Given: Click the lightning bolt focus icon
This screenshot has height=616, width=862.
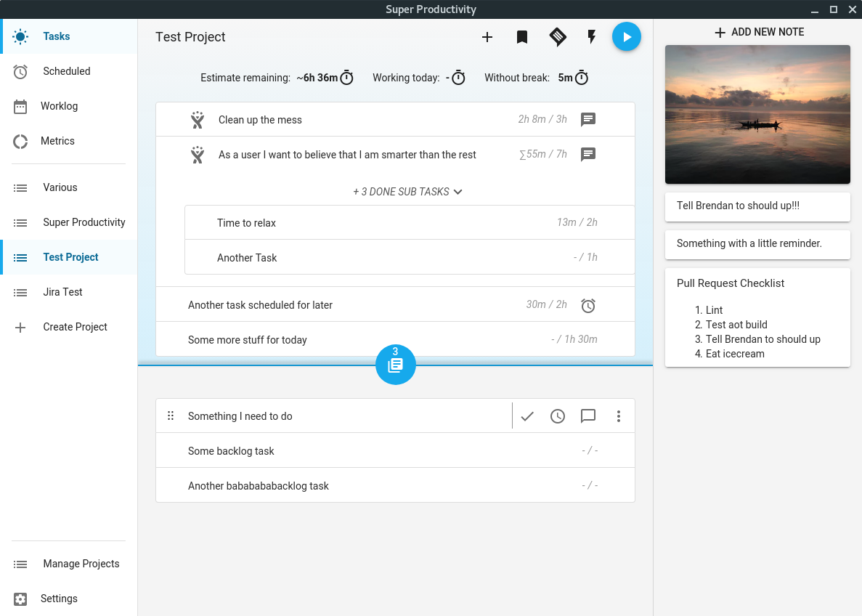Looking at the screenshot, I should pos(592,37).
